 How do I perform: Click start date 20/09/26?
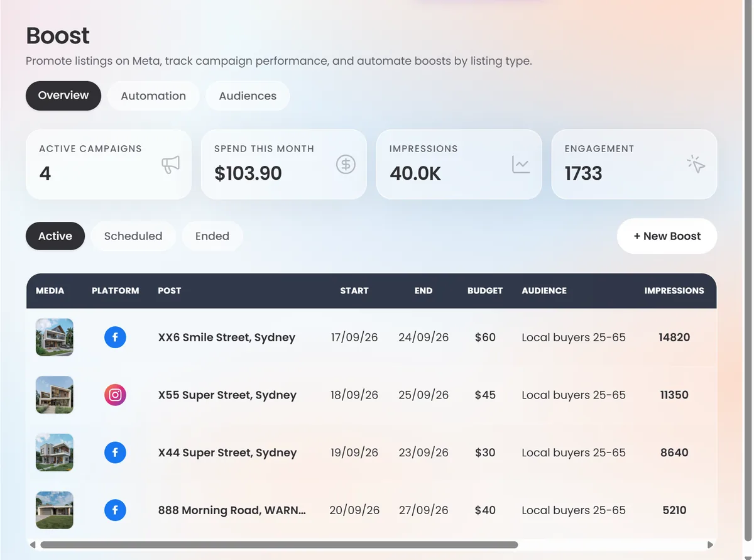pyautogui.click(x=354, y=510)
